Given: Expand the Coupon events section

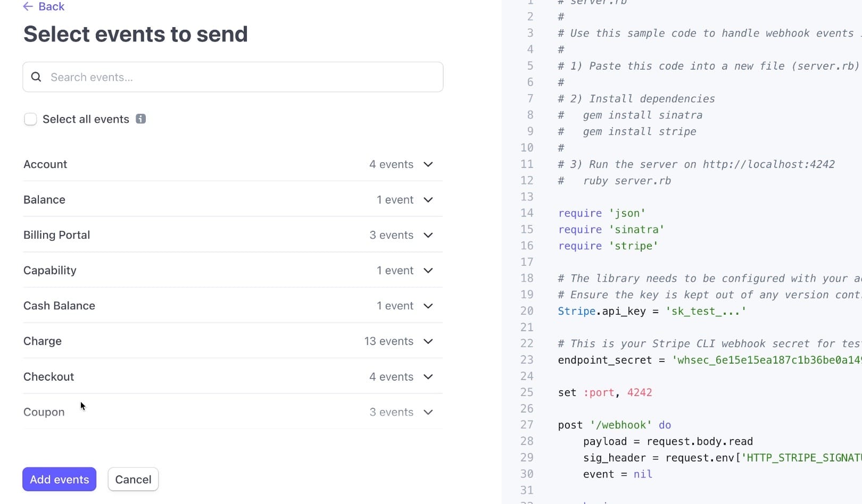Looking at the screenshot, I should click(428, 412).
